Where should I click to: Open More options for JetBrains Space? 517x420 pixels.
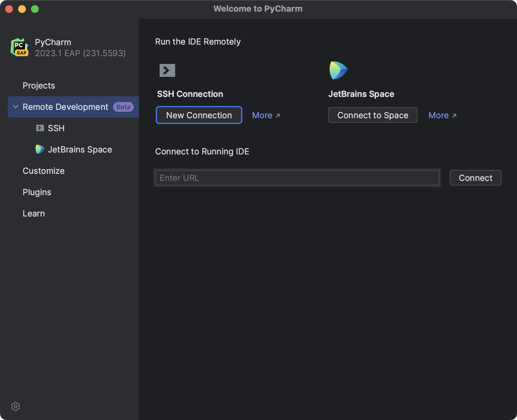(x=438, y=115)
